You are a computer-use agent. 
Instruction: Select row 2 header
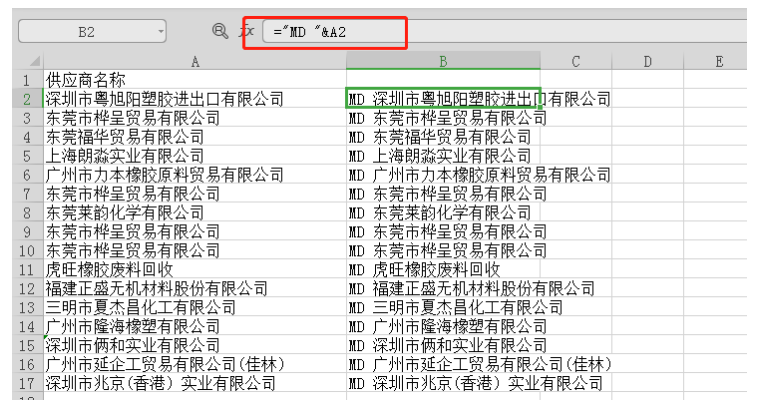tap(27, 99)
